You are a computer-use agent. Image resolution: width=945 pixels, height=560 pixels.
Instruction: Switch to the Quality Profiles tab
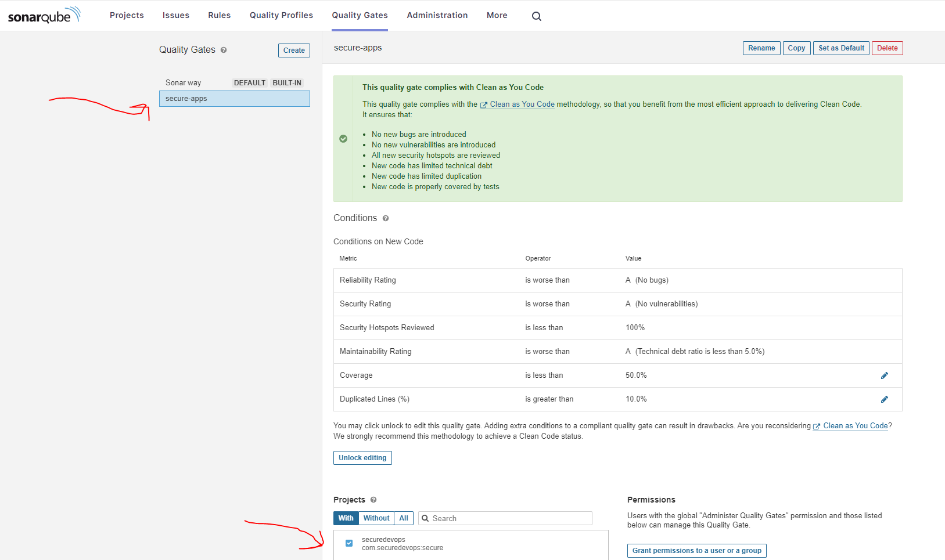tap(281, 15)
